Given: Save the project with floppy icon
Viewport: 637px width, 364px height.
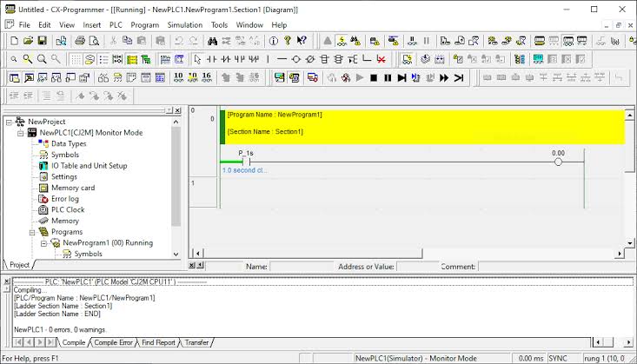Looking at the screenshot, I should [x=42, y=41].
